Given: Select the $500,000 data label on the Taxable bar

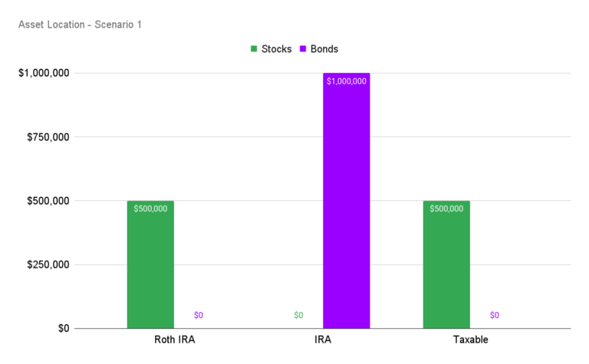Looking at the screenshot, I should tap(446, 208).
